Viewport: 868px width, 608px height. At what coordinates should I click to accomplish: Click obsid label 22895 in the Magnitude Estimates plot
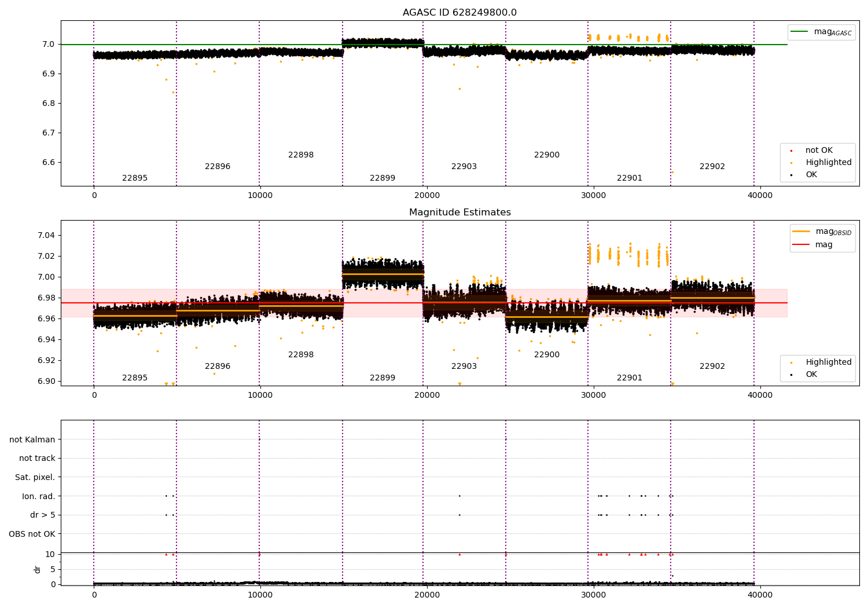(135, 378)
